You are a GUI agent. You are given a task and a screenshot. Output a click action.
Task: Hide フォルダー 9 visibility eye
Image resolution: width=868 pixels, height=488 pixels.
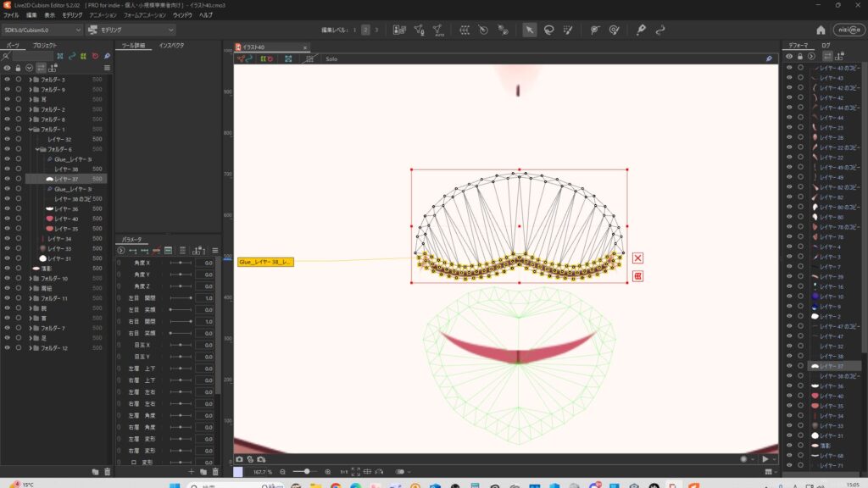(x=7, y=90)
